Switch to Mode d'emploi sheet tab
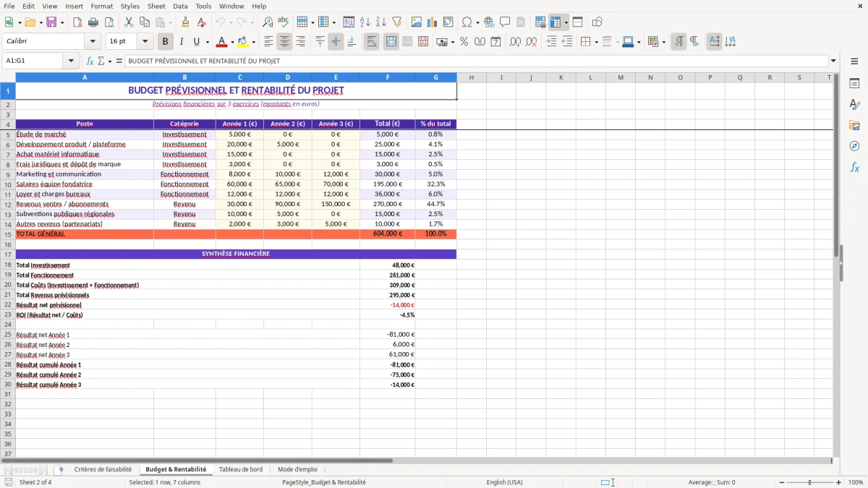The height and width of the screenshot is (488, 868). click(297, 469)
